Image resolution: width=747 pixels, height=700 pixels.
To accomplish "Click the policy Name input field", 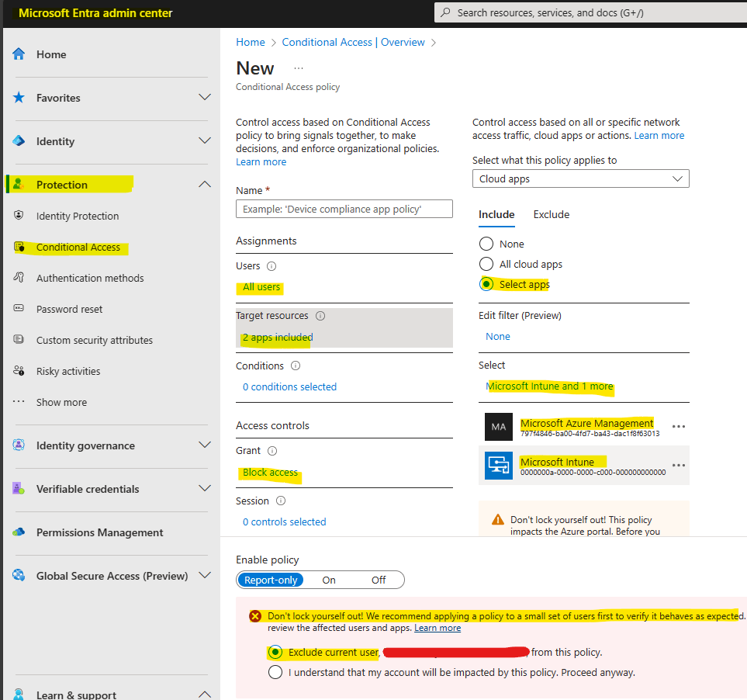I will (x=344, y=209).
